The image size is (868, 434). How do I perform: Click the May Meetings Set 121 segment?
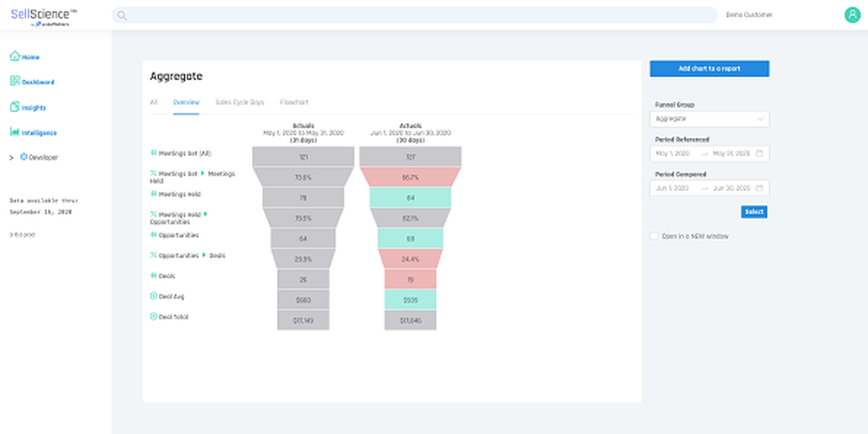point(303,156)
